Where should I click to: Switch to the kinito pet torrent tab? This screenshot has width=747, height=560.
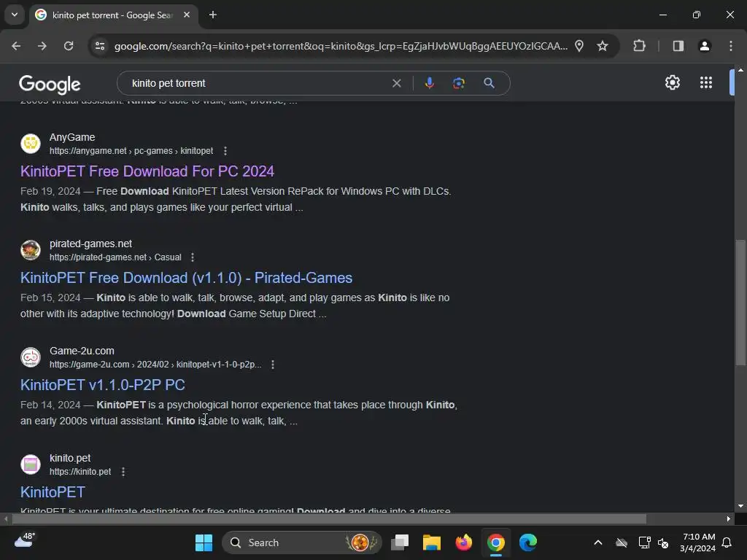tap(112, 15)
